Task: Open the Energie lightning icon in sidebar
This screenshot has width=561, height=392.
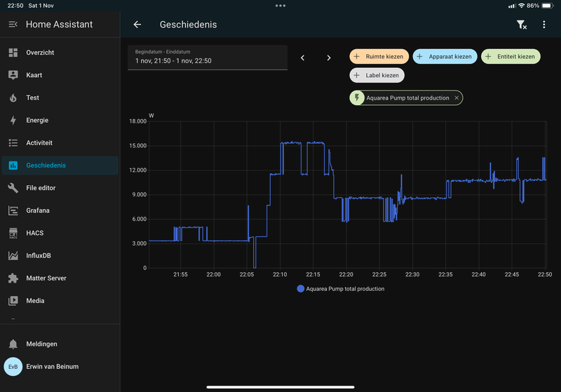Action: pos(13,121)
